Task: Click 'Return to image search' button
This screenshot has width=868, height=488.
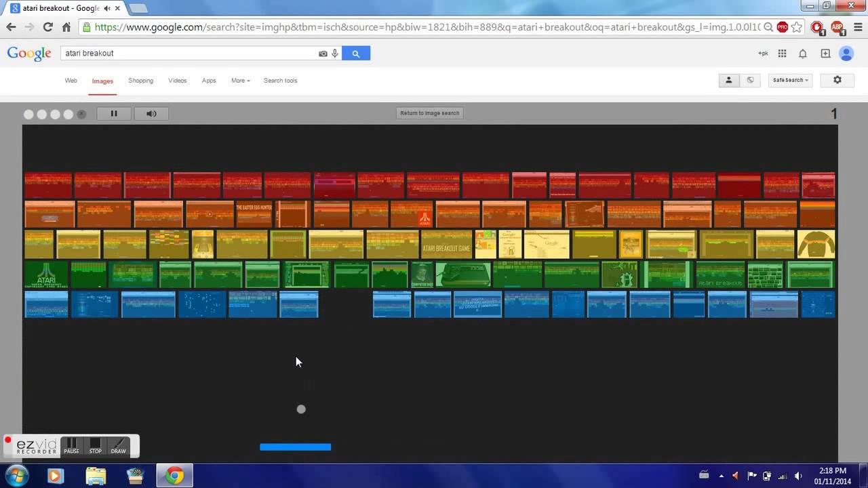Action: [x=430, y=113]
